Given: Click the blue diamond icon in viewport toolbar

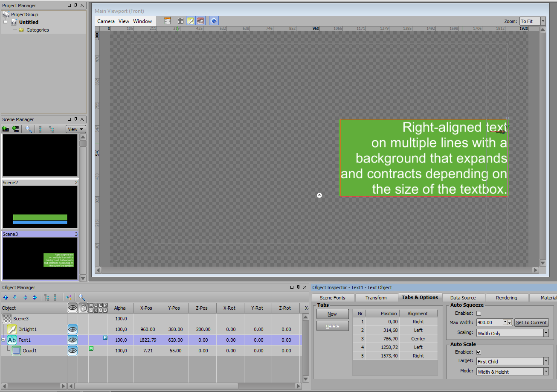Looking at the screenshot, I should coord(214,21).
